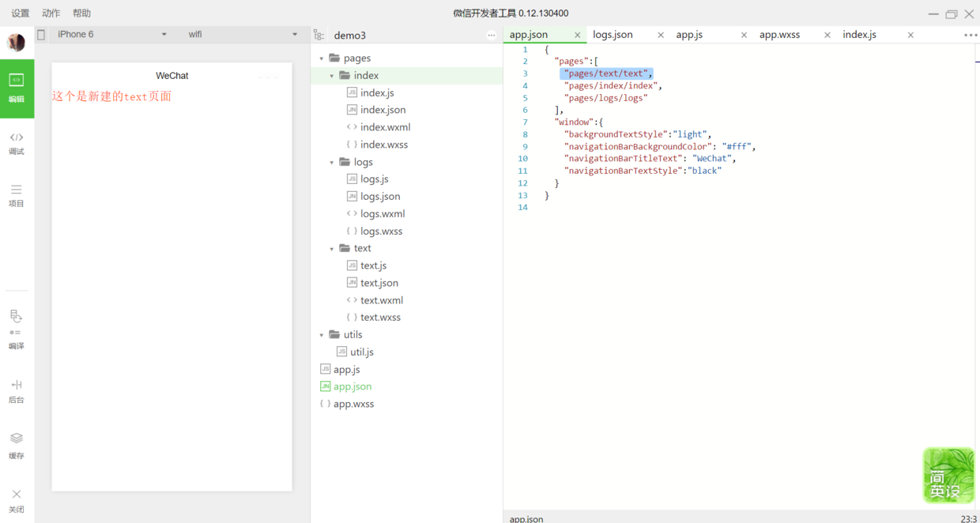
Task: Open text.wxml in the file tree
Action: point(382,300)
